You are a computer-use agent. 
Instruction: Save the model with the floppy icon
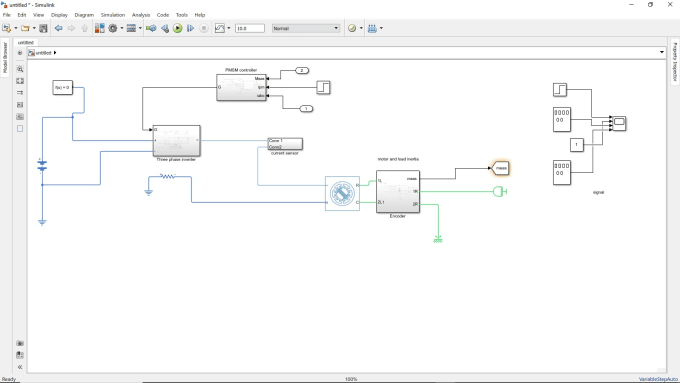[x=43, y=28]
